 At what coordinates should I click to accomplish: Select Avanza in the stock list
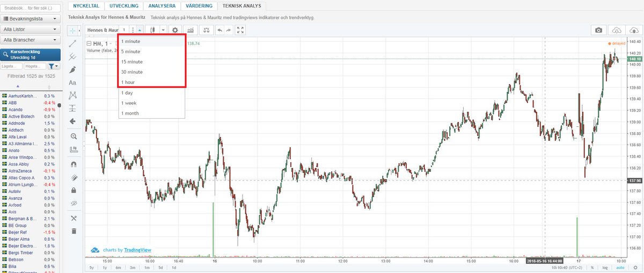[16, 198]
